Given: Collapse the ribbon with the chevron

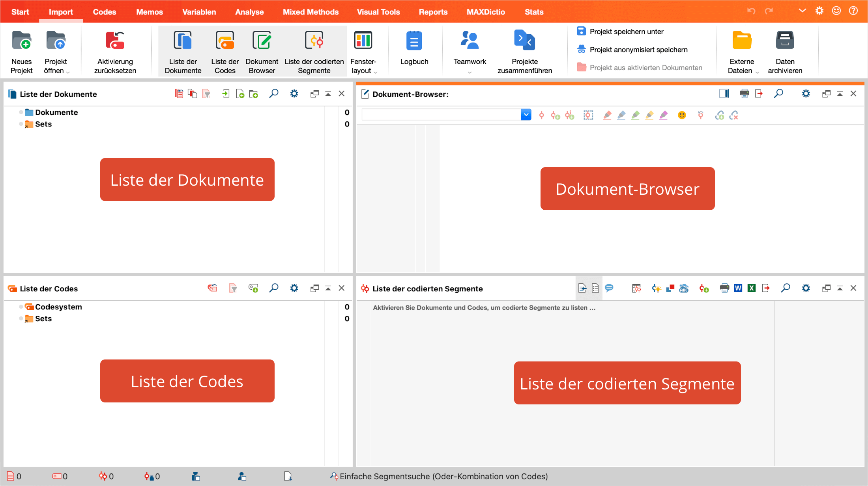Looking at the screenshot, I should (x=802, y=11).
